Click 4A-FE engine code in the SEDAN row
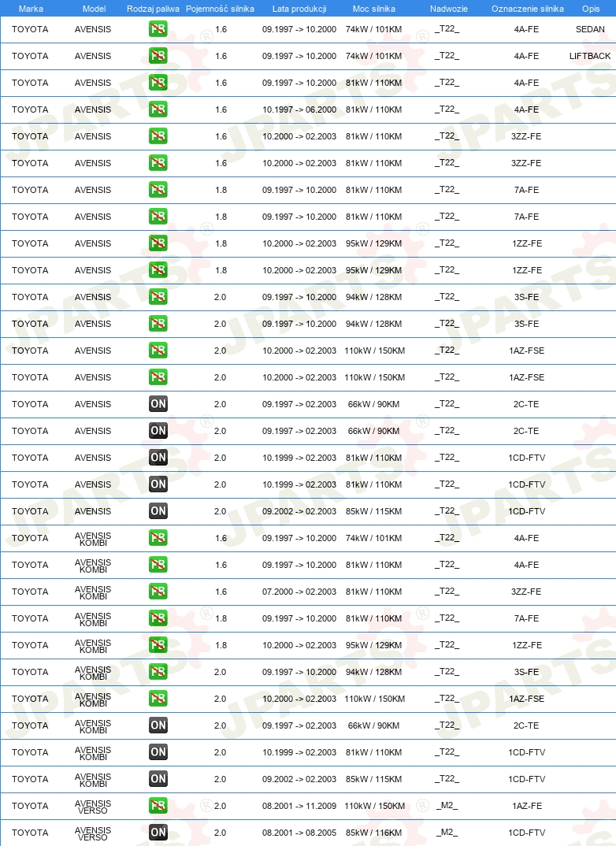 (x=526, y=29)
